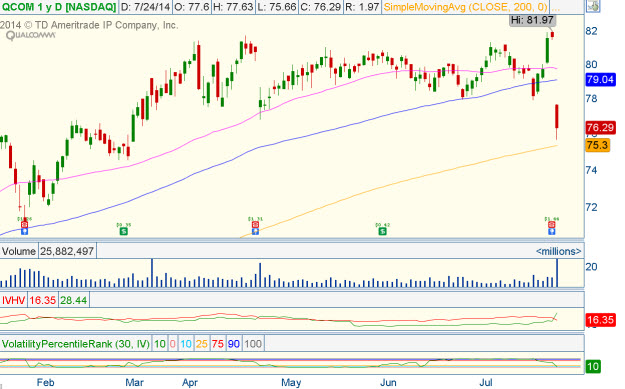Click the red earnings phone icon in late July

coord(552,225)
